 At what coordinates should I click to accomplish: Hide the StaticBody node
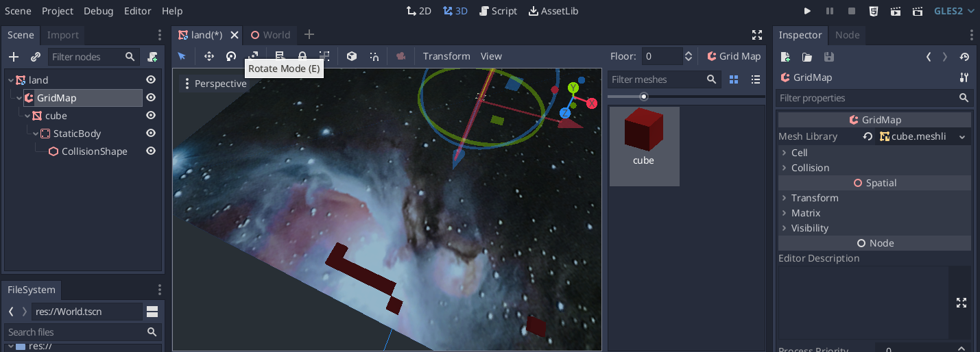[x=151, y=134]
